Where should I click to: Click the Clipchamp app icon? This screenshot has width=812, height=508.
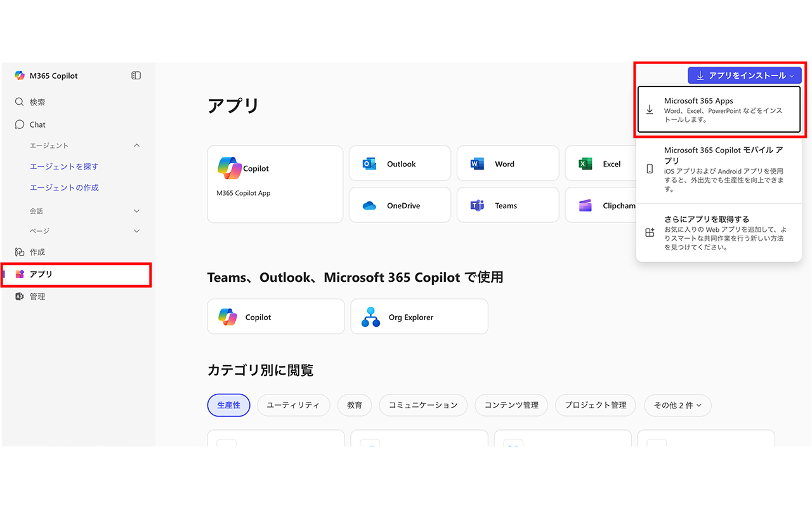click(x=585, y=206)
